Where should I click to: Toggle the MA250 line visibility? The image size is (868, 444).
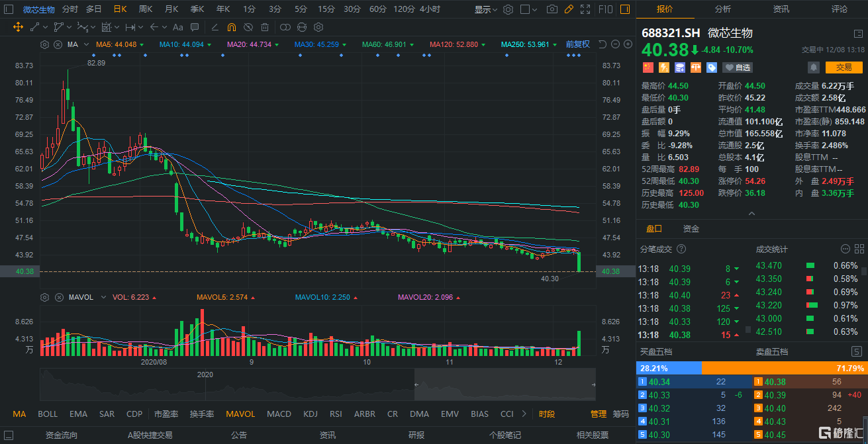[x=528, y=44]
